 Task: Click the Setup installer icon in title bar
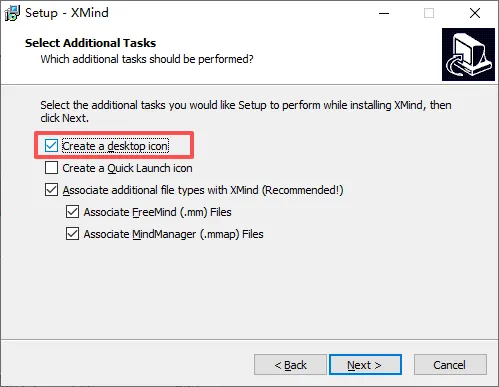click(12, 13)
